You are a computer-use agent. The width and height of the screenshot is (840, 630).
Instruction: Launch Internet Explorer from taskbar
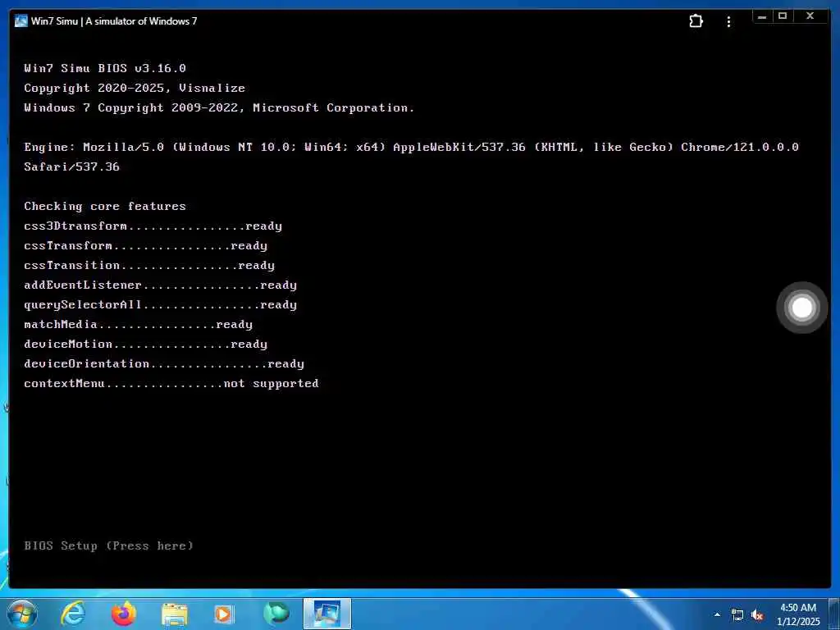[x=72, y=614]
